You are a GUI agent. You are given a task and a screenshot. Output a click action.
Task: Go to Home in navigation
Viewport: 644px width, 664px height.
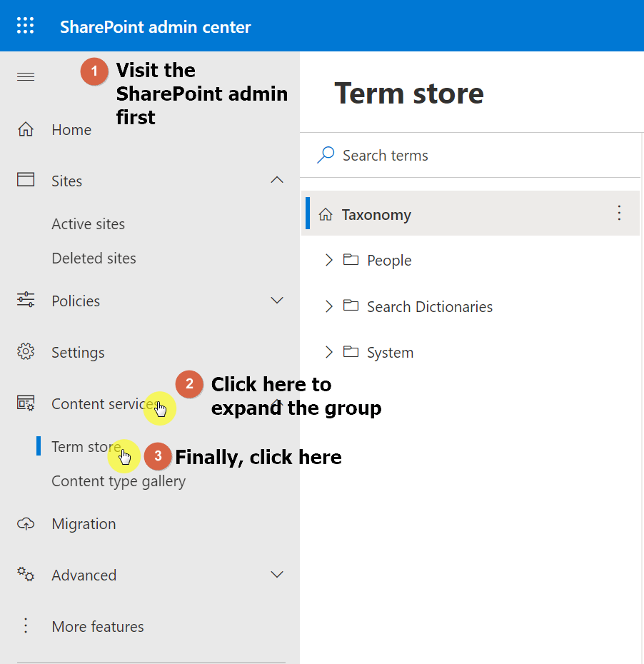[x=71, y=129]
